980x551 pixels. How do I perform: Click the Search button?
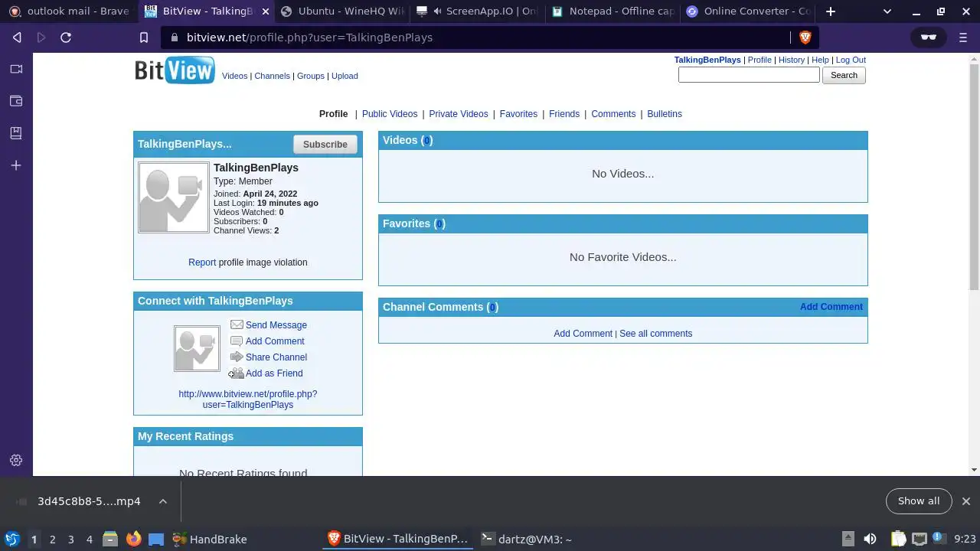pyautogui.click(x=844, y=75)
